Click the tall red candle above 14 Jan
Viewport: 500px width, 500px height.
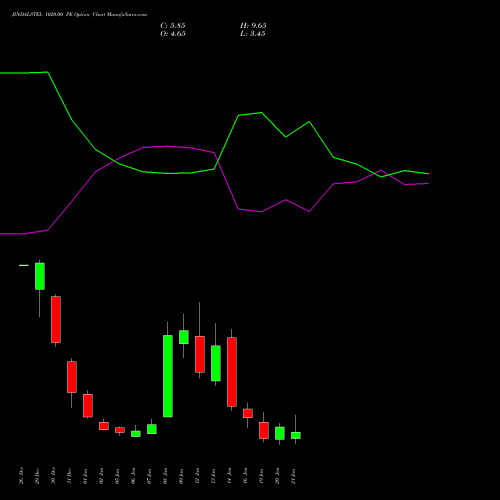[232, 372]
